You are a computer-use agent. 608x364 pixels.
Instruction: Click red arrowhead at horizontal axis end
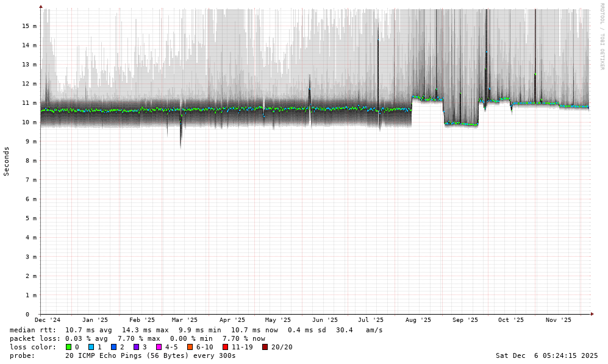592,314
